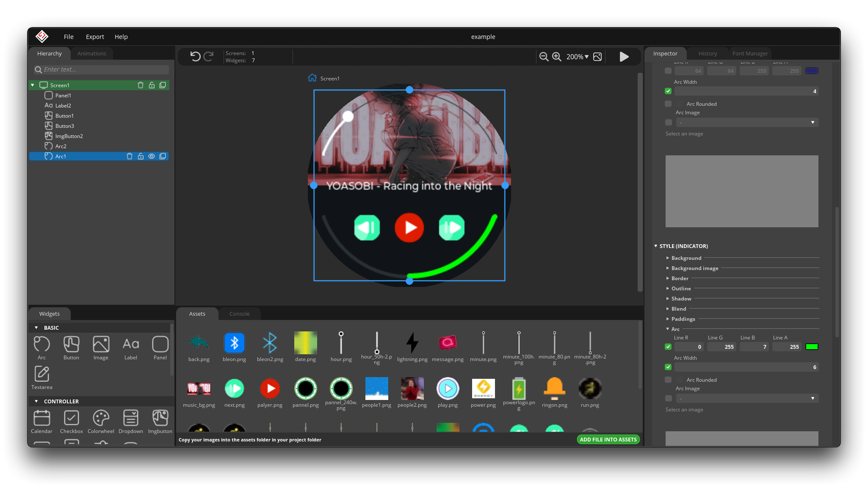Select the Colorwheel controller widget

[101, 422]
